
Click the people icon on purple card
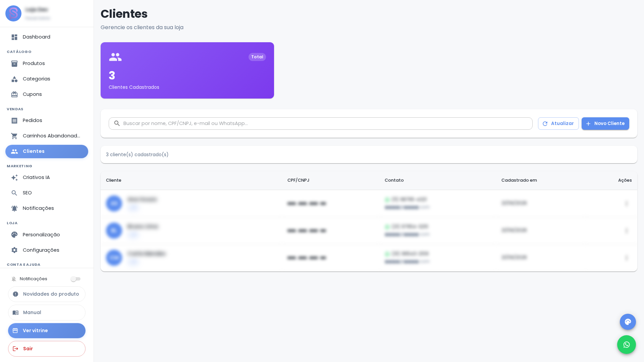(115, 57)
